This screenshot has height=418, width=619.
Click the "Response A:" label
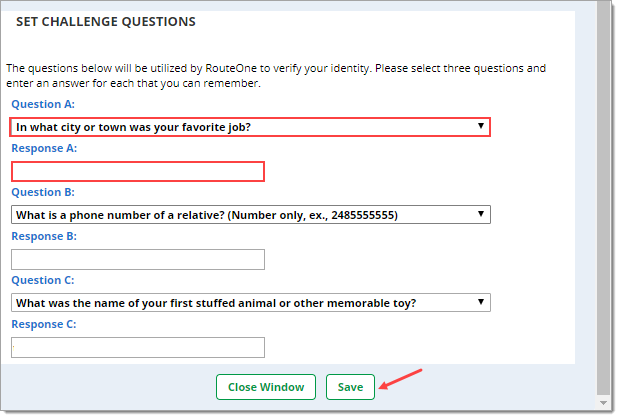[44, 148]
